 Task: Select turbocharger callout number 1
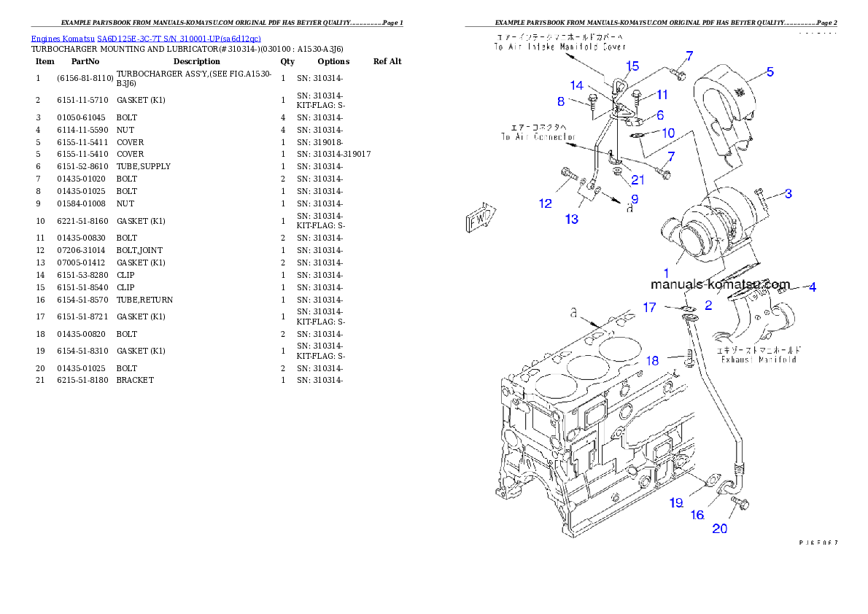click(x=665, y=273)
